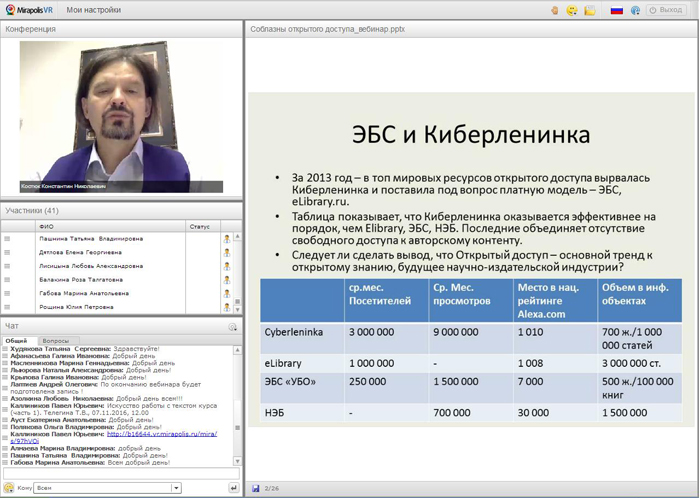Click into the chat message input field
The image size is (700, 498).
121,474
